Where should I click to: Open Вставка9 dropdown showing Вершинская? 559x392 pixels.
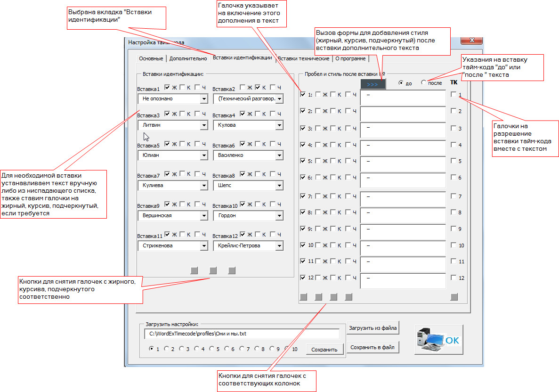[x=204, y=216]
